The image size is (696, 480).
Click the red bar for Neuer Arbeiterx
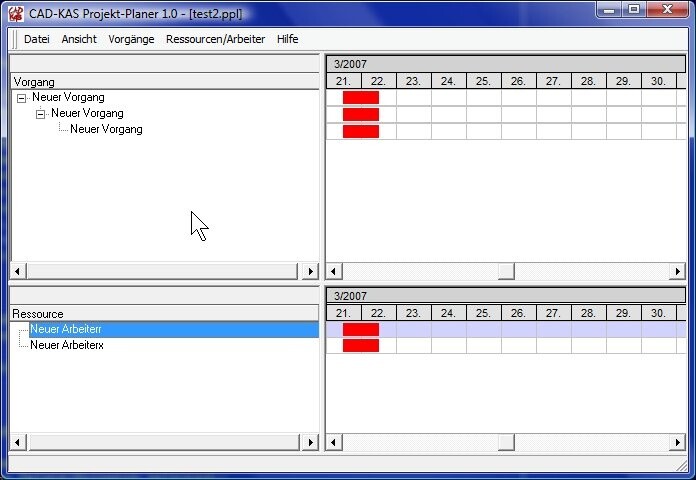tap(361, 345)
